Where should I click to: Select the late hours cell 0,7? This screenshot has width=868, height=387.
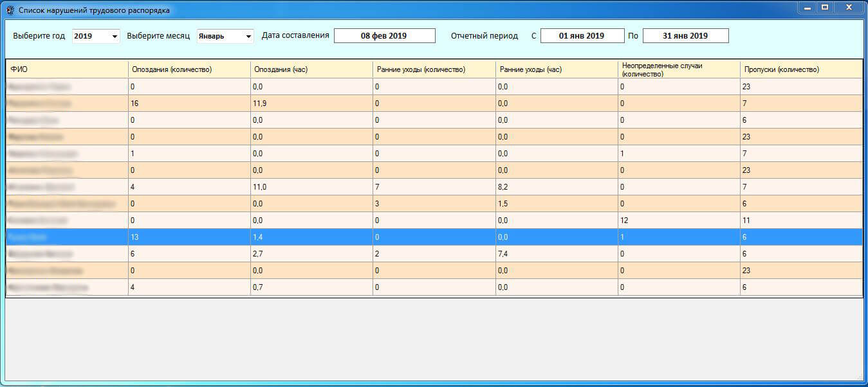click(311, 287)
